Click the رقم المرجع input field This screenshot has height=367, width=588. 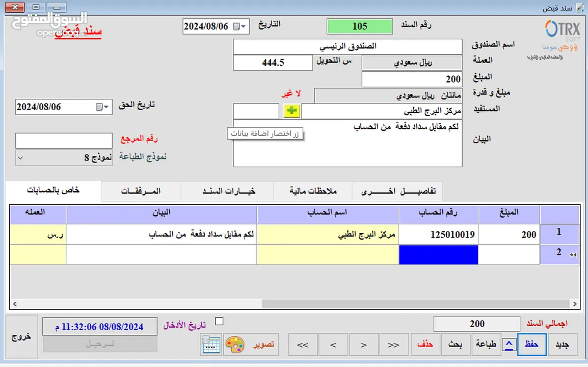click(x=64, y=141)
